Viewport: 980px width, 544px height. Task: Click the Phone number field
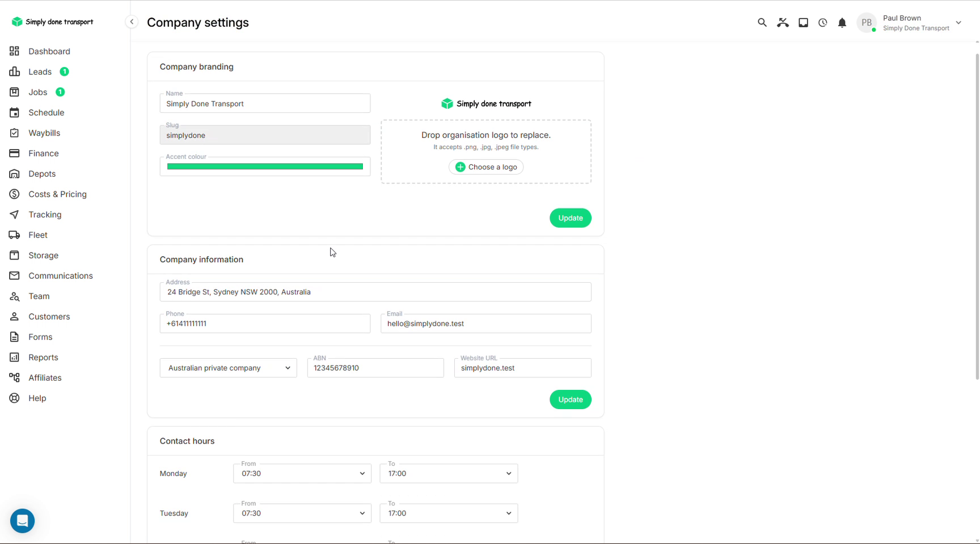coord(265,324)
